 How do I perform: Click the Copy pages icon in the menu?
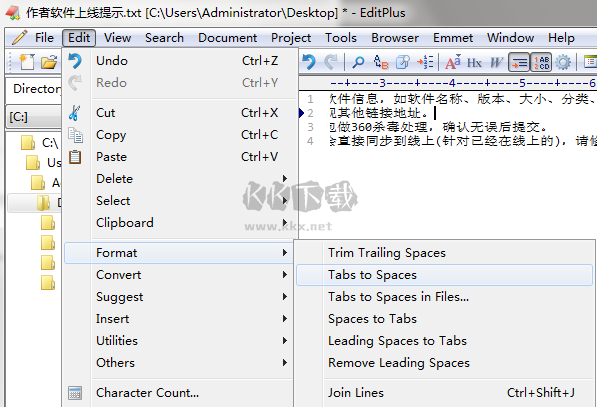pyautogui.click(x=75, y=135)
